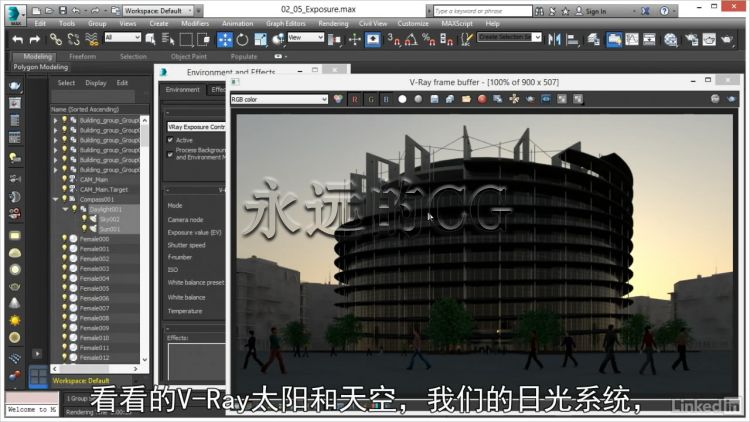Click the Percent Snap Toggle icon
This screenshot has height=422, width=750.
click(429, 39)
